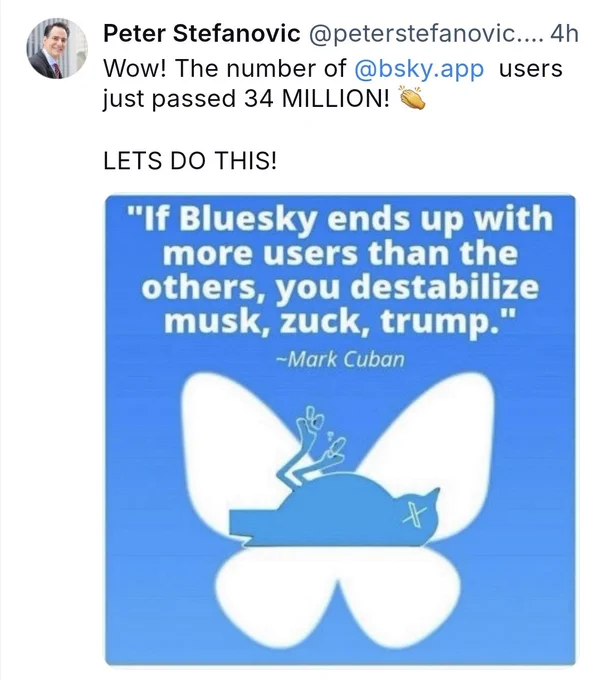
Task: Click the "just passed 34 MILLION!" text
Action: [246, 98]
